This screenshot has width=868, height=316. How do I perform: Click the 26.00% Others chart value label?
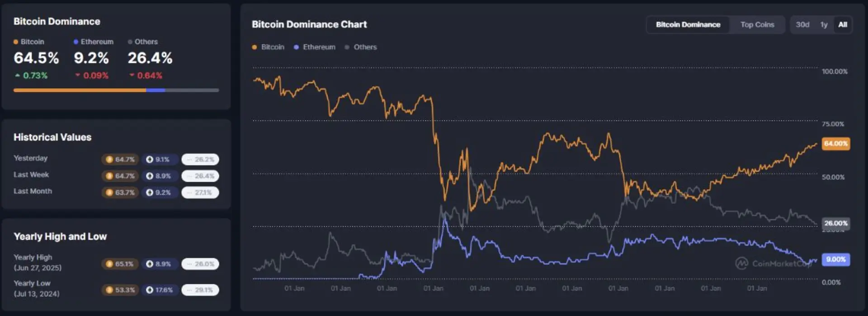point(835,223)
